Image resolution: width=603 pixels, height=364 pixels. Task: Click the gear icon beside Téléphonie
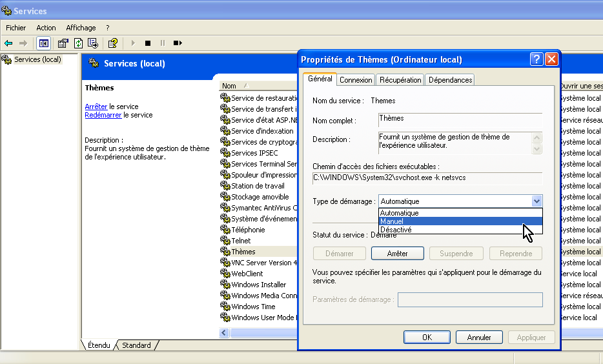coord(225,230)
